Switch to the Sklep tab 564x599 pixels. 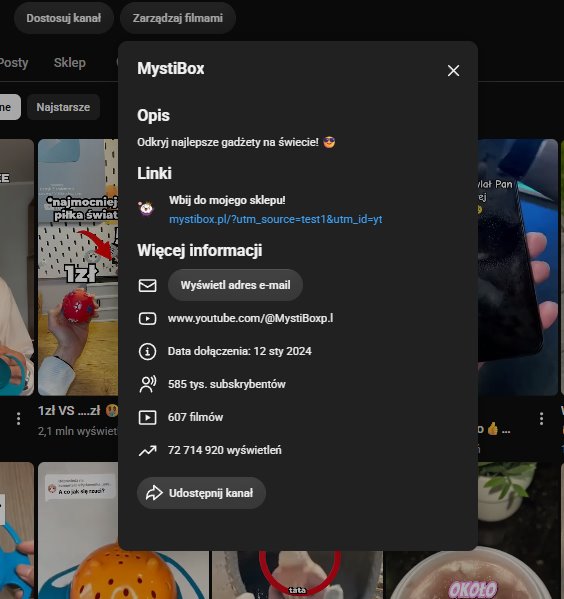tap(70, 63)
